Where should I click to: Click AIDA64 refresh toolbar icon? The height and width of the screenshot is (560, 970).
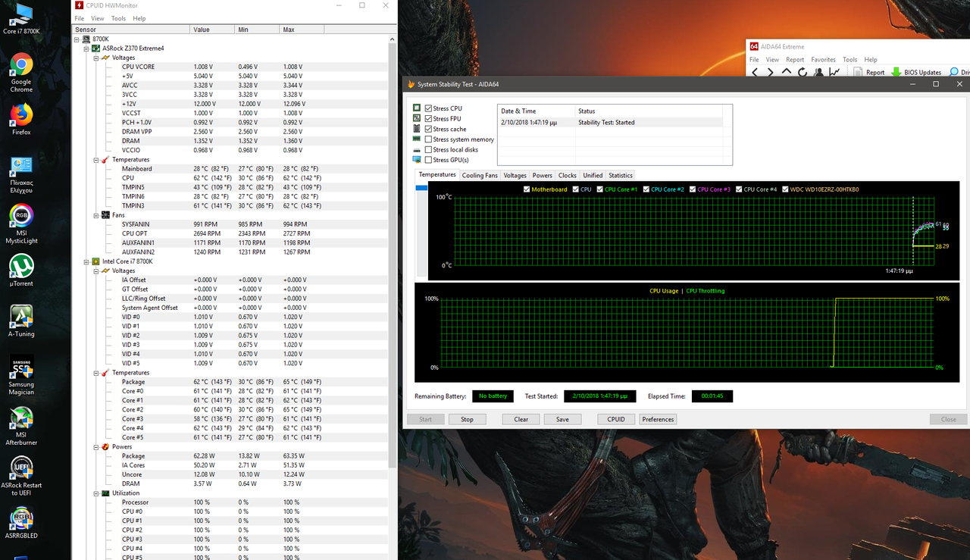[803, 73]
